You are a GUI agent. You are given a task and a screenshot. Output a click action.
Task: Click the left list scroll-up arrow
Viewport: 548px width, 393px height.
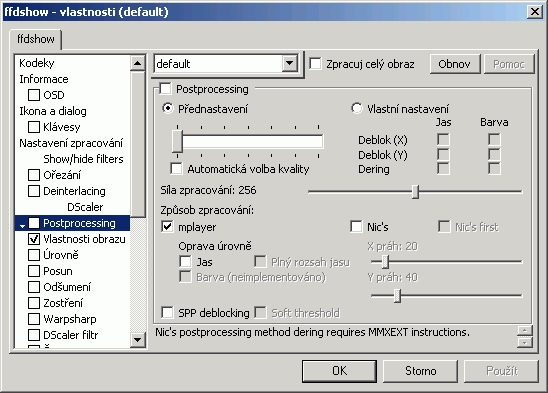[x=138, y=63]
